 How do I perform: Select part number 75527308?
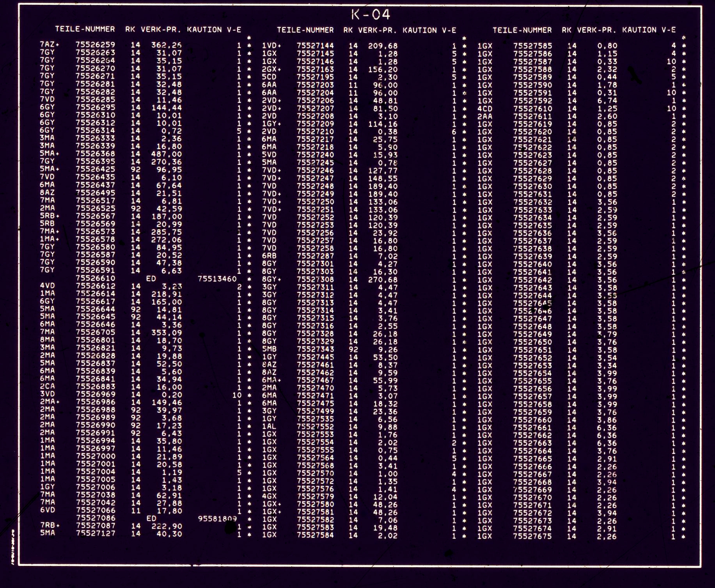point(315,280)
